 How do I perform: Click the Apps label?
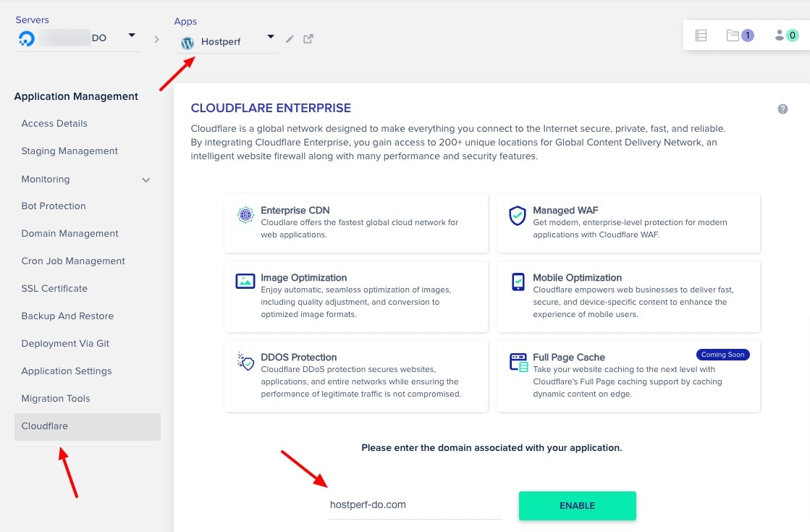185,22
